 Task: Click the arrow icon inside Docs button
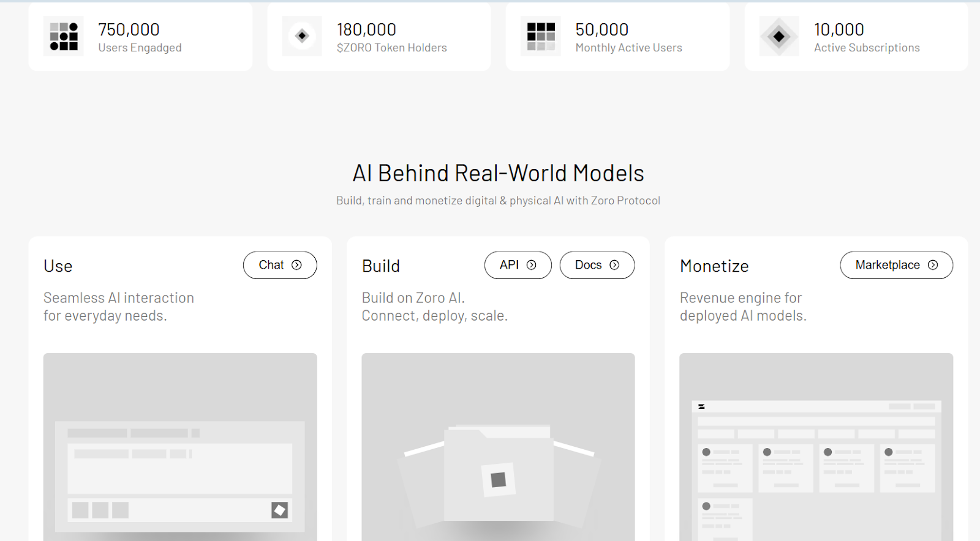[614, 265]
